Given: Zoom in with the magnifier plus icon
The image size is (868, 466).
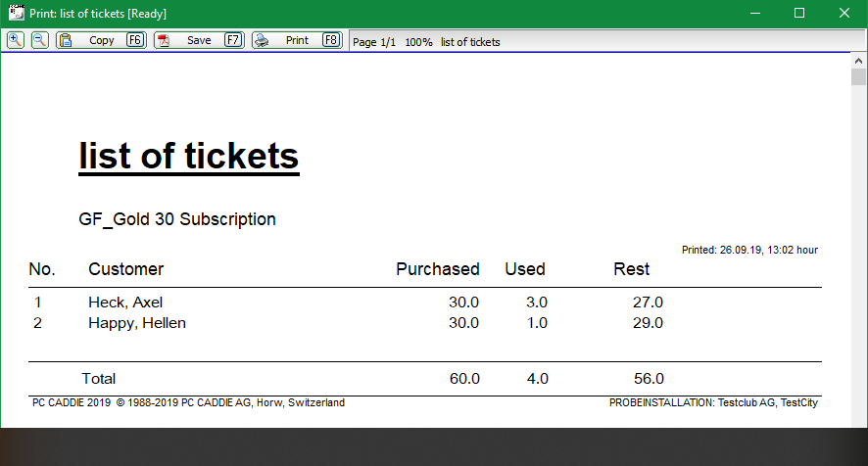Looking at the screenshot, I should (x=16, y=40).
